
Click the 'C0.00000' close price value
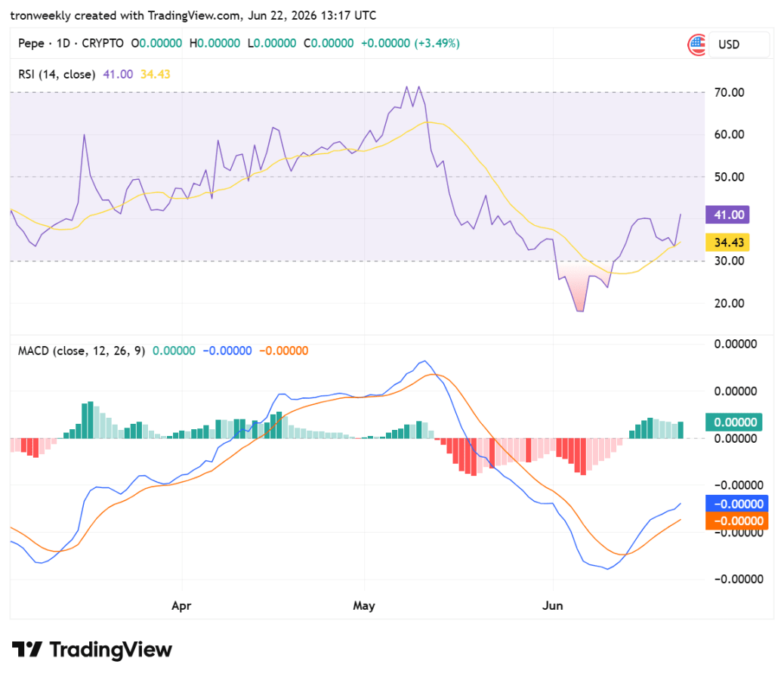(329, 44)
